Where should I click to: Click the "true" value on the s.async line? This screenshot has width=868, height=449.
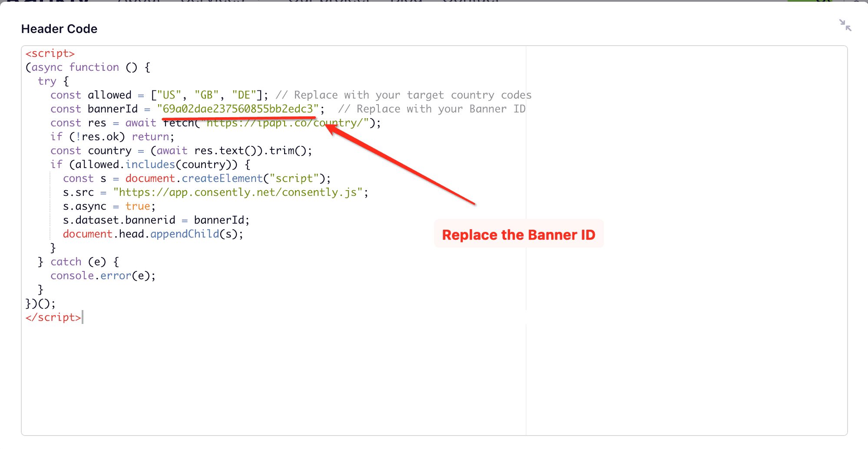[137, 206]
